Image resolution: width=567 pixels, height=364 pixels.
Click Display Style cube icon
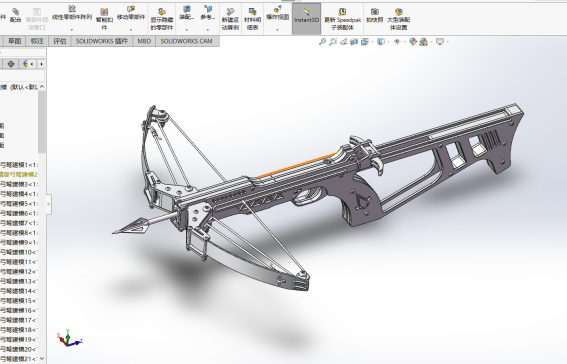pyautogui.click(x=380, y=42)
